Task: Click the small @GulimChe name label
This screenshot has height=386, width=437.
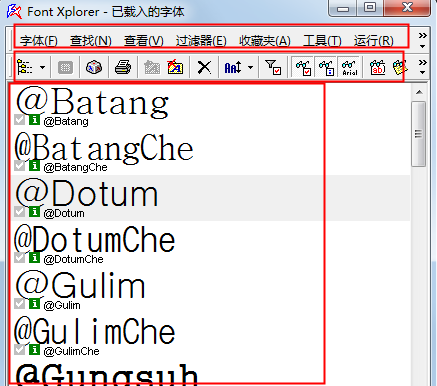Action: point(72,351)
